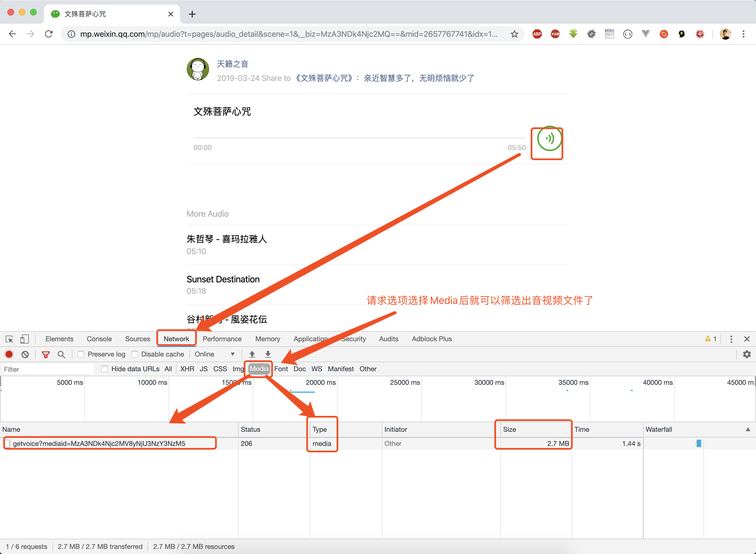
Task: Filter requests by Img
Action: pyautogui.click(x=238, y=369)
